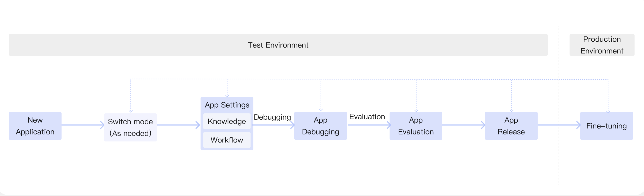Select the Switch mode (As needed) box

130,127
